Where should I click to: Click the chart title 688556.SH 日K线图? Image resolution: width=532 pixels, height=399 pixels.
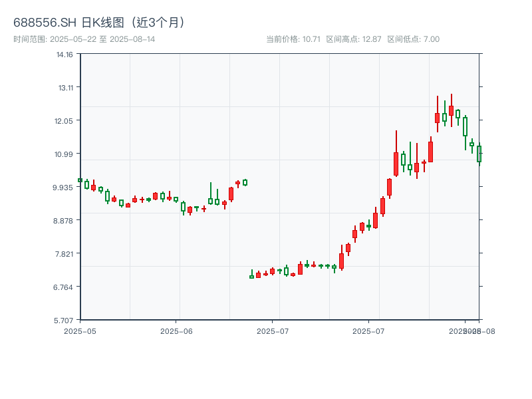pos(100,23)
